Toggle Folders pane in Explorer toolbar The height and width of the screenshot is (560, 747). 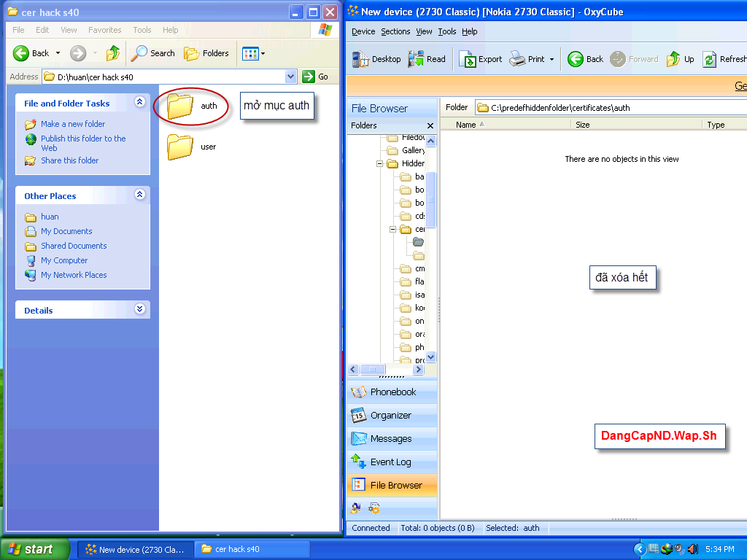coord(206,53)
